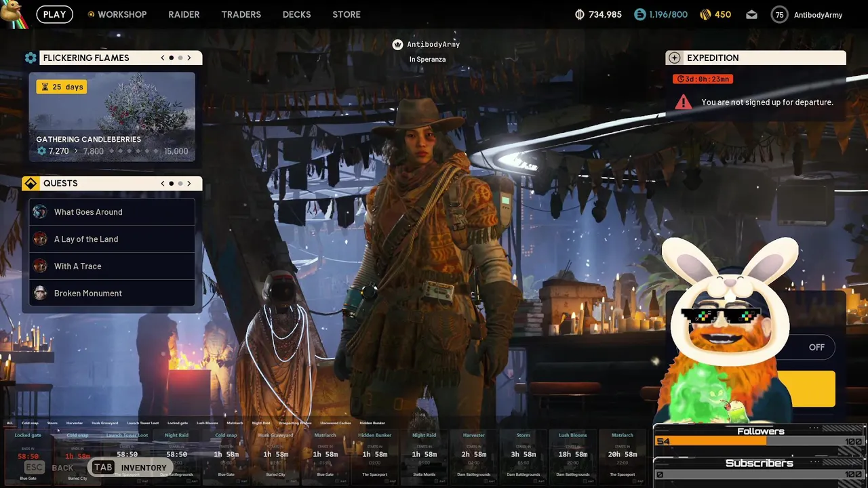
Task: Open the Store tab
Action: click(x=347, y=14)
